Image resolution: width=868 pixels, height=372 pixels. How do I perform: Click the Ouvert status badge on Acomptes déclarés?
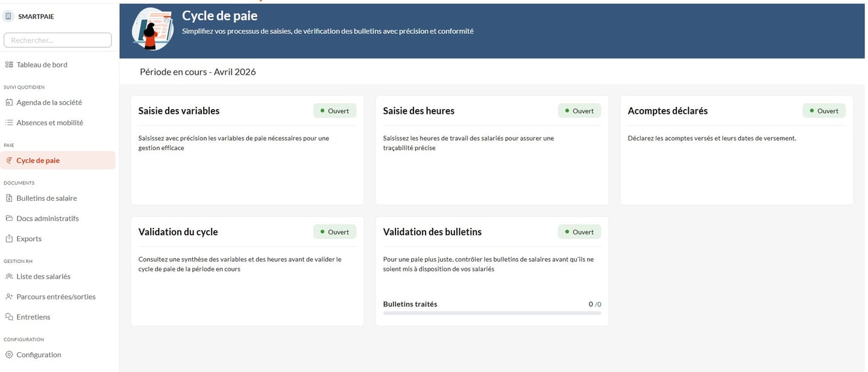tap(824, 111)
